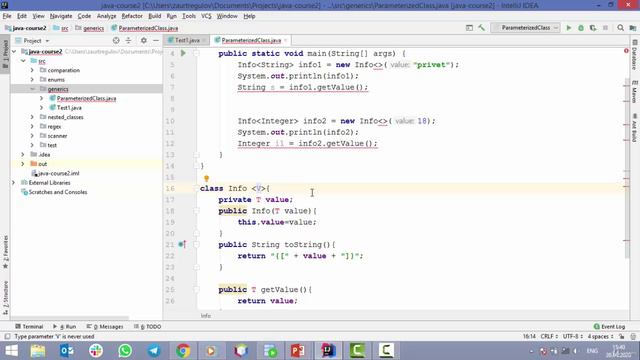Open Telegram from the taskbar
640x360 pixels.
click(x=154, y=351)
